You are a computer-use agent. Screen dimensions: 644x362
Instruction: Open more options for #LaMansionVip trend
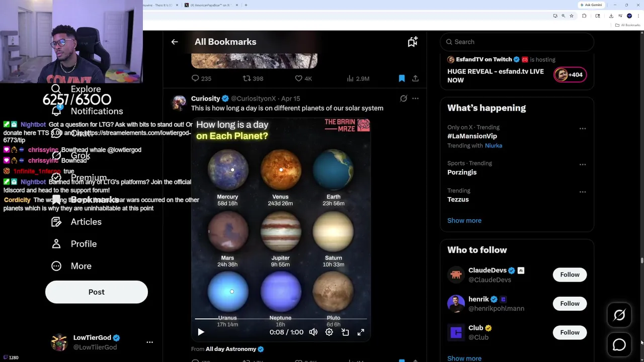[583, 129]
